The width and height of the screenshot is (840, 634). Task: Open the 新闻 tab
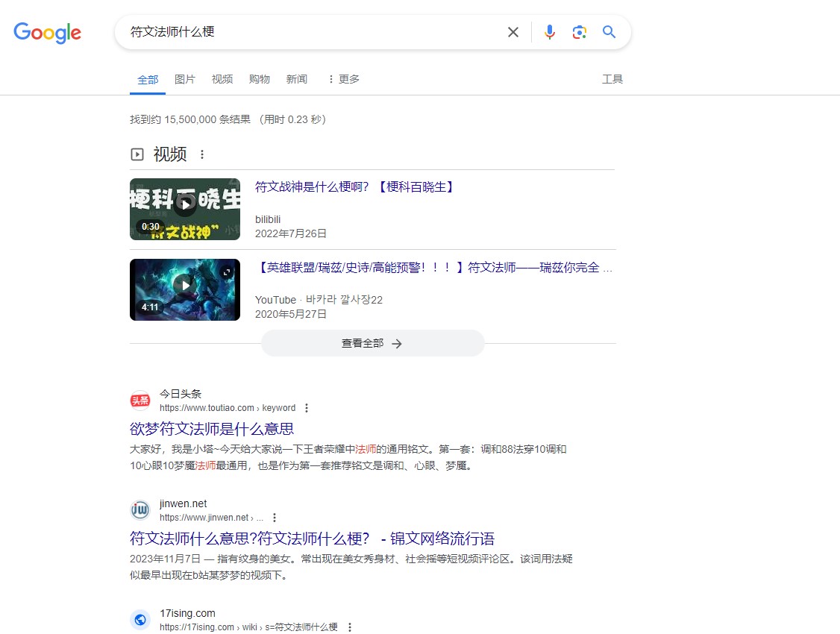click(x=297, y=79)
